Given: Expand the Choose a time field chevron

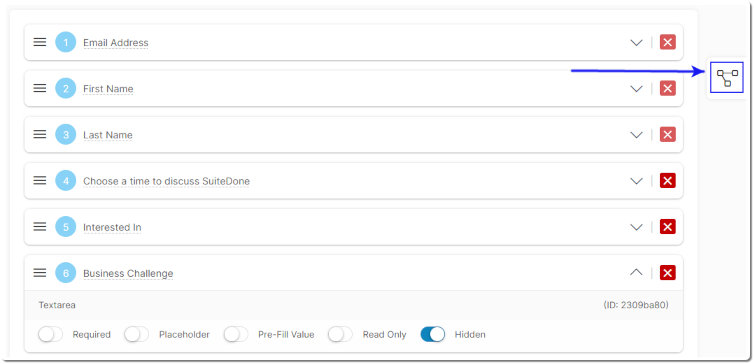Looking at the screenshot, I should pyautogui.click(x=636, y=181).
